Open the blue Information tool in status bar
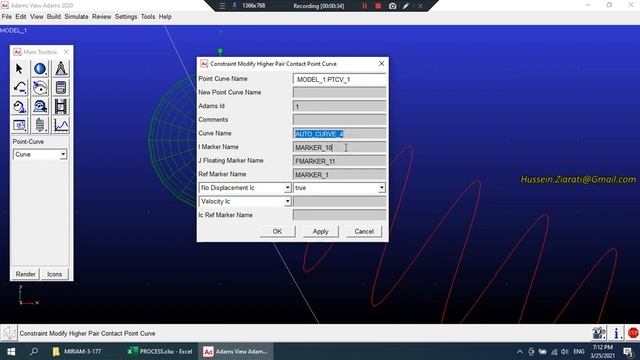Image resolution: width=640 pixels, height=360 pixels. click(x=616, y=333)
